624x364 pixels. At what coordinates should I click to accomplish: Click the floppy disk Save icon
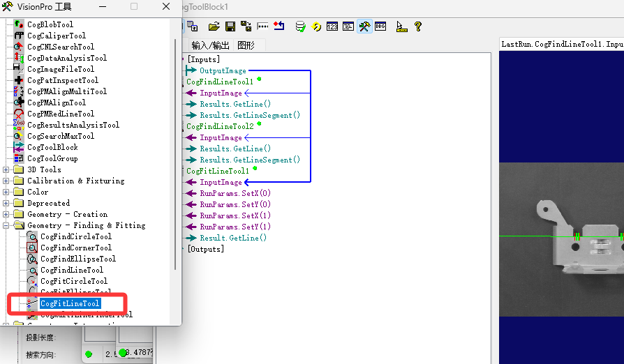coord(230,26)
